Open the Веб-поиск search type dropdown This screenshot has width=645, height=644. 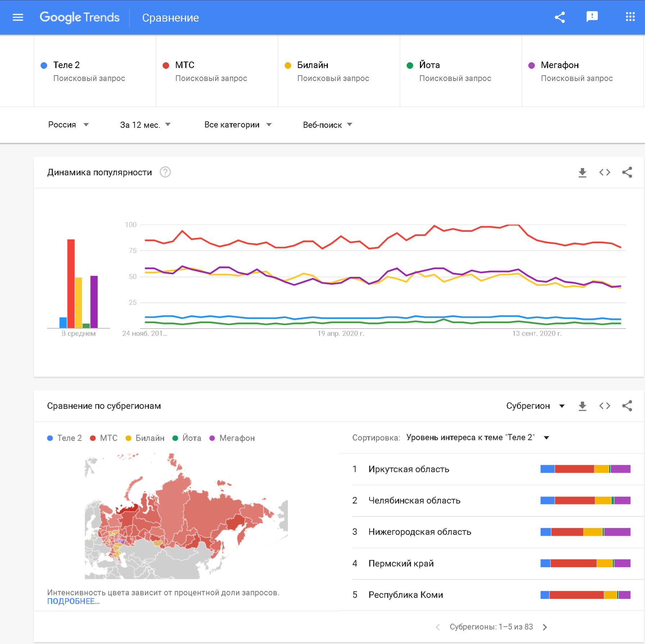[327, 125]
